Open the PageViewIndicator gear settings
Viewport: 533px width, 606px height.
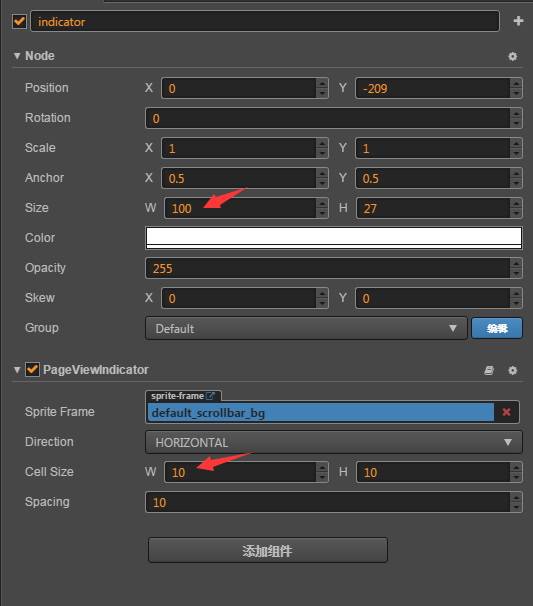point(513,370)
